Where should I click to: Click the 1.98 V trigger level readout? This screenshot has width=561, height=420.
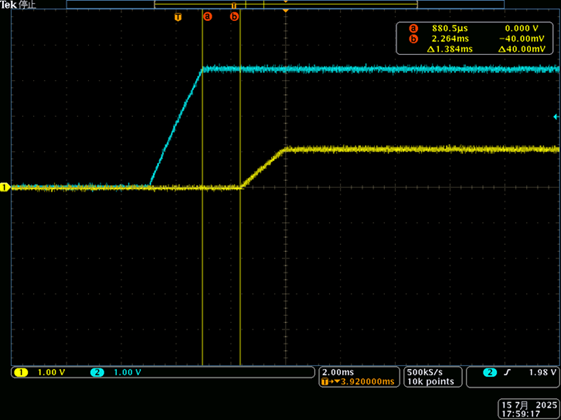(x=542, y=372)
